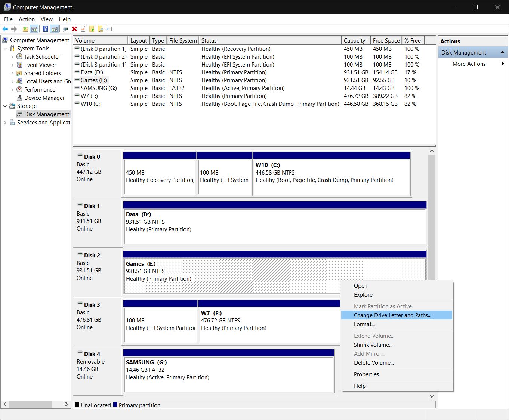
Task: Select Disk Management in the tree
Action: (47, 114)
